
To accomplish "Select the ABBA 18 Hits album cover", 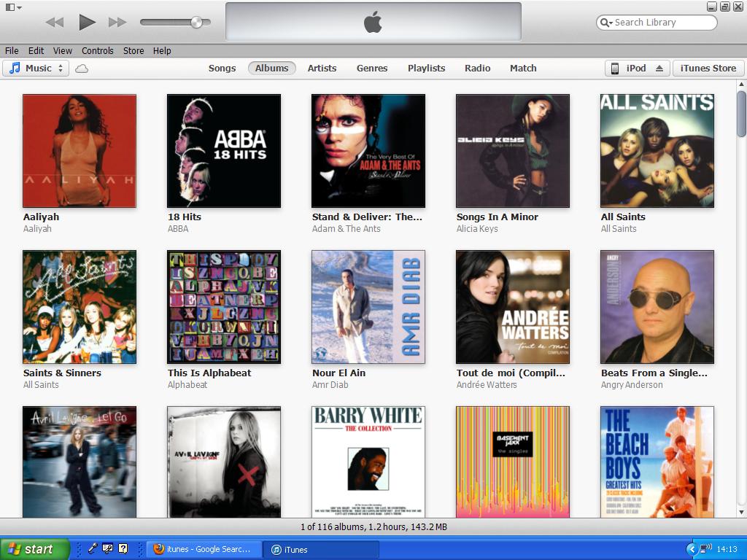I will pyautogui.click(x=224, y=151).
